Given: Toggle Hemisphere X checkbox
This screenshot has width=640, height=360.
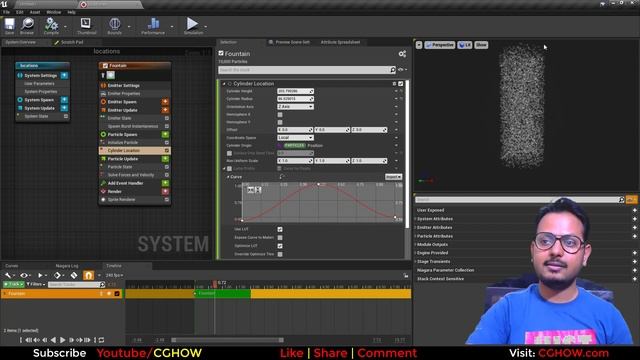Looking at the screenshot, I should (280, 115).
